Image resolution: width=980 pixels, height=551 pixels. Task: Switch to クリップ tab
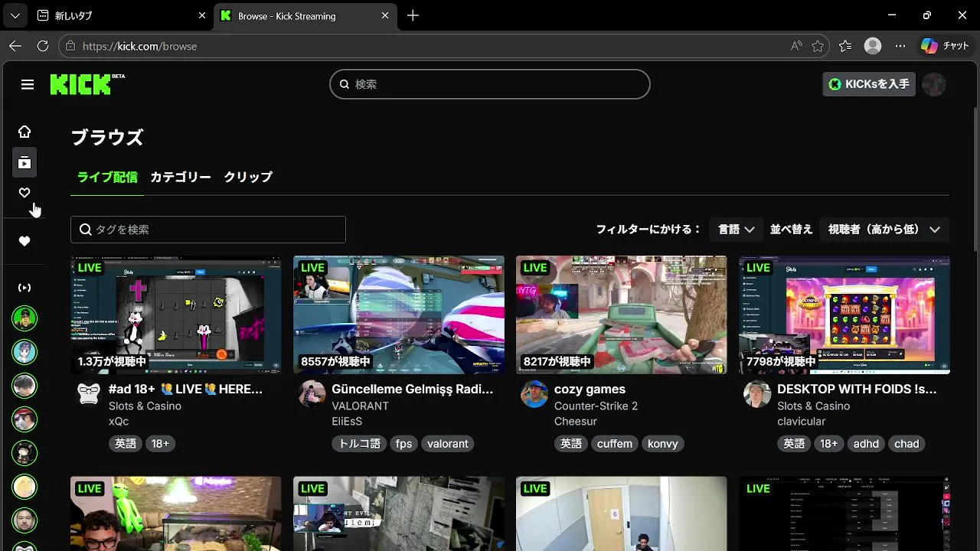point(248,177)
